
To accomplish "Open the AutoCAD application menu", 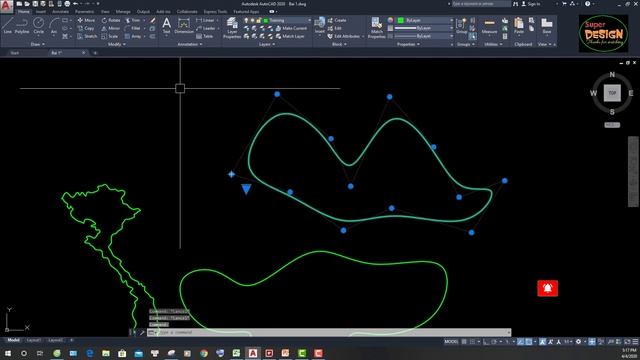I will [x=7, y=6].
